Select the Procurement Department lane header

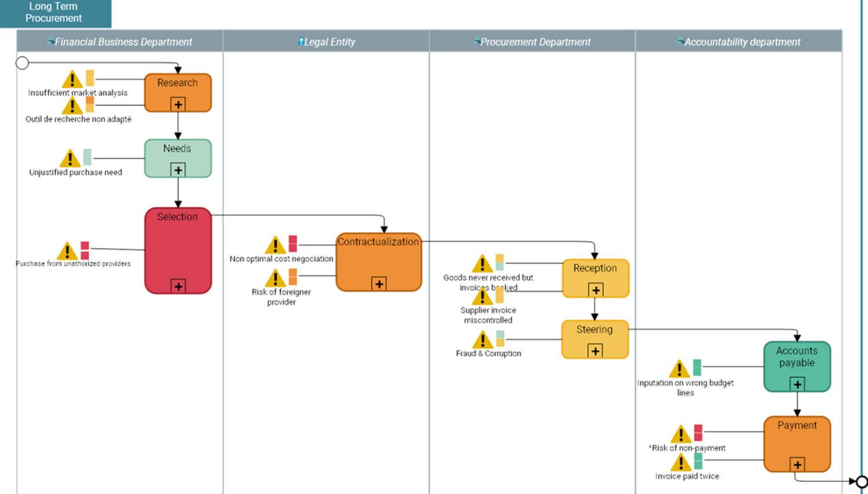click(x=532, y=42)
